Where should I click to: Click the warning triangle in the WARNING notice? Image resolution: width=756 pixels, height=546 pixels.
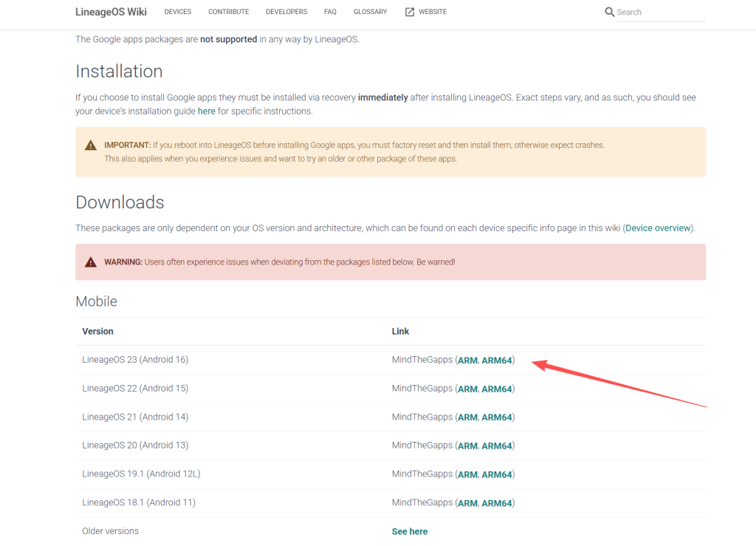point(91,262)
